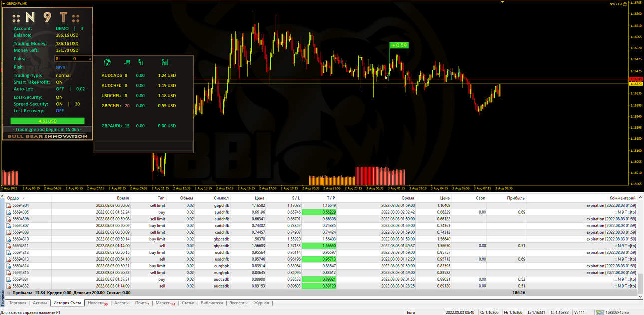Viewport: 644px width, 315px height.
Task: Sort by Символ column header
Action: click(x=221, y=198)
